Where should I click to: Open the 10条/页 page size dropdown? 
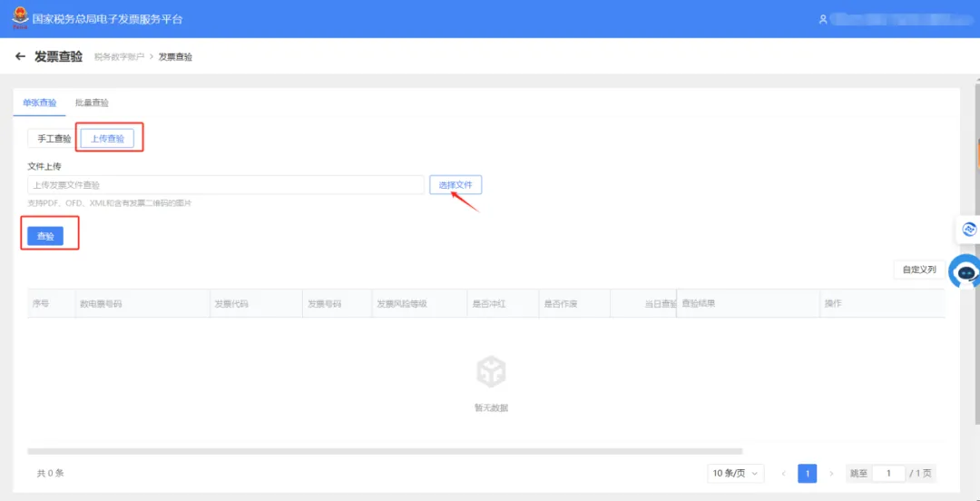[x=736, y=474]
